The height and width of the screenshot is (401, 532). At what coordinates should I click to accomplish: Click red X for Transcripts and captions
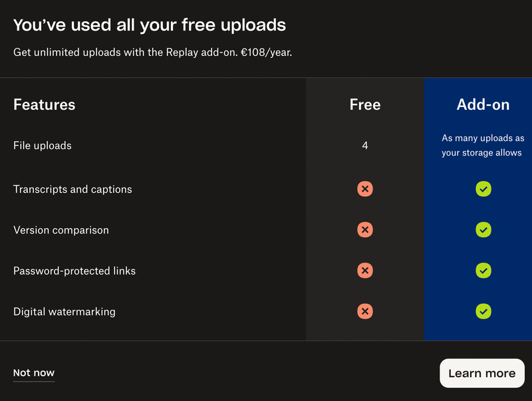(364, 189)
